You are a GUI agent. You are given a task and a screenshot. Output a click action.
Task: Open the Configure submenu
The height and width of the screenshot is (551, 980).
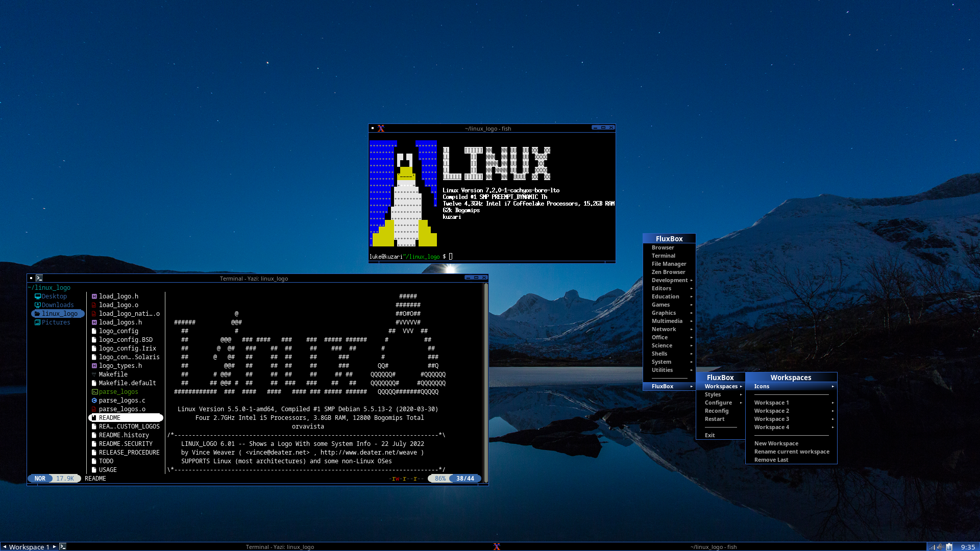[x=720, y=403]
